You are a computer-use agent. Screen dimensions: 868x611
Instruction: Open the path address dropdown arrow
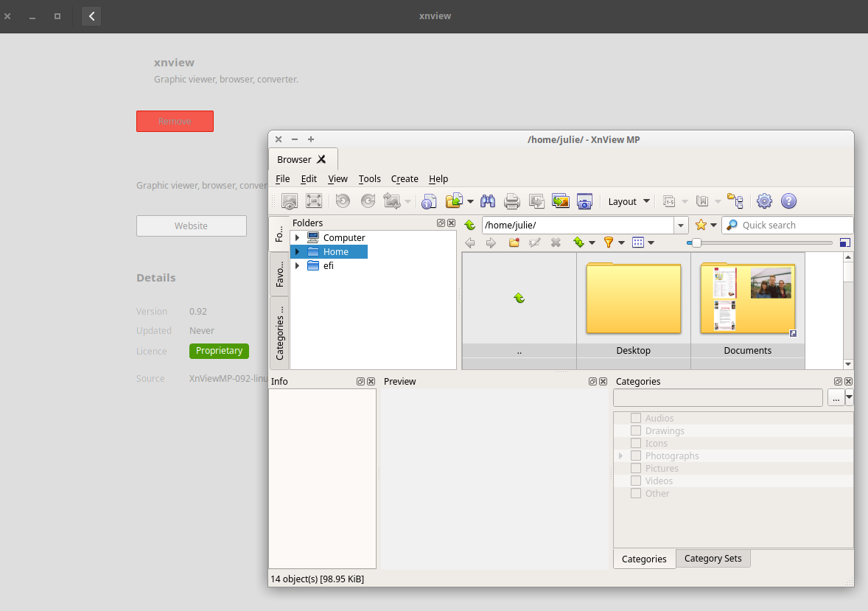[681, 226]
